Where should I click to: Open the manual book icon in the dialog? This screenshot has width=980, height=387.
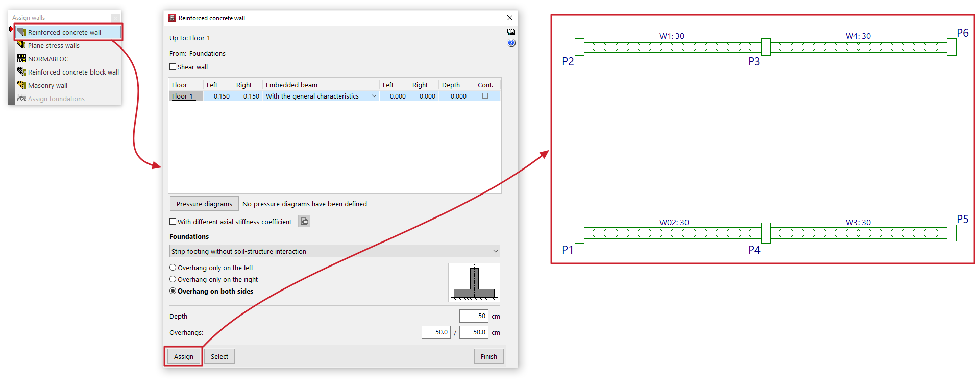(x=511, y=32)
